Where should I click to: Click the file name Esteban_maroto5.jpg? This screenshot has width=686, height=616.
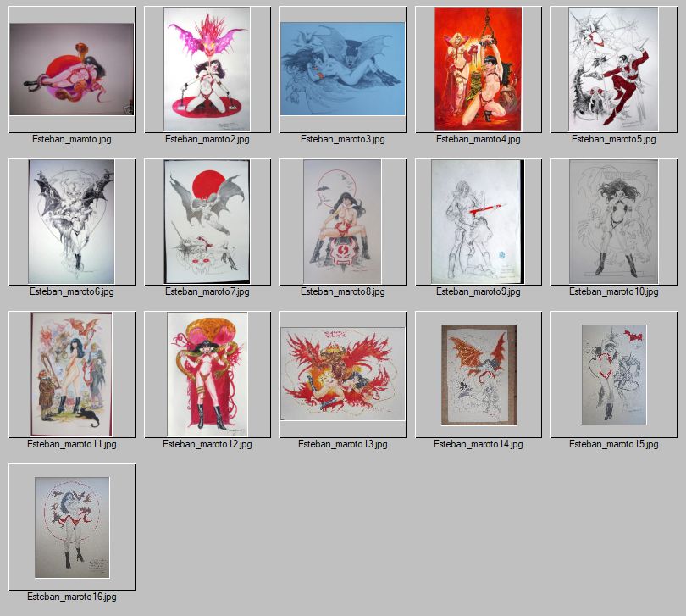click(614, 139)
